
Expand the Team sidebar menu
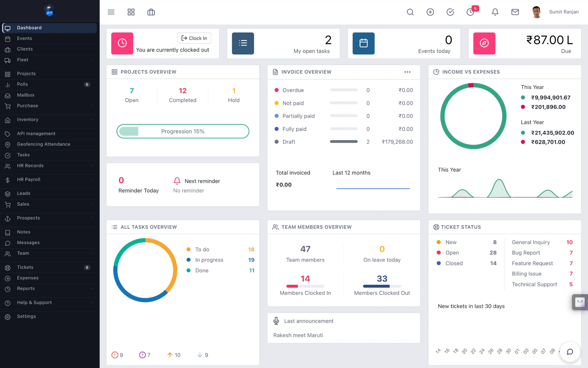coord(50,254)
